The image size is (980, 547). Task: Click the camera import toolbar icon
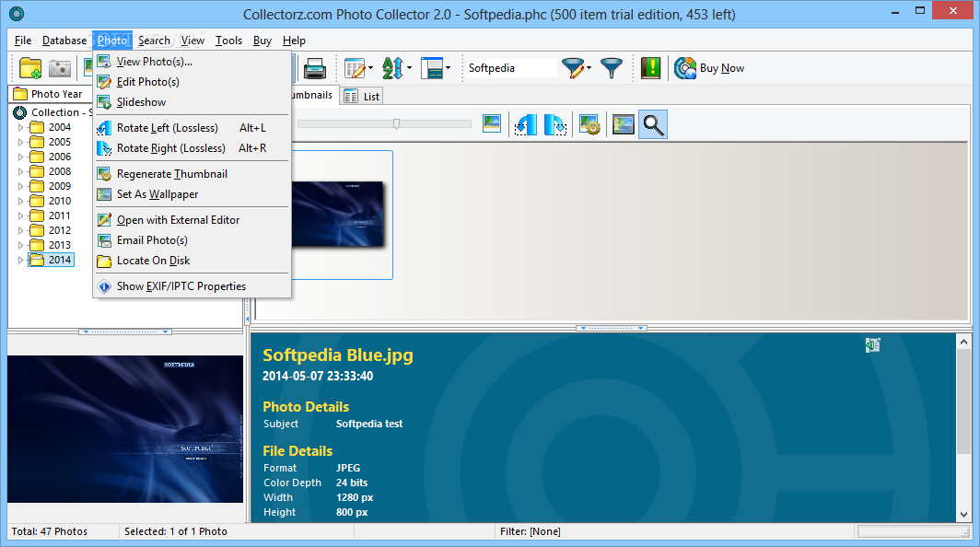tap(60, 68)
